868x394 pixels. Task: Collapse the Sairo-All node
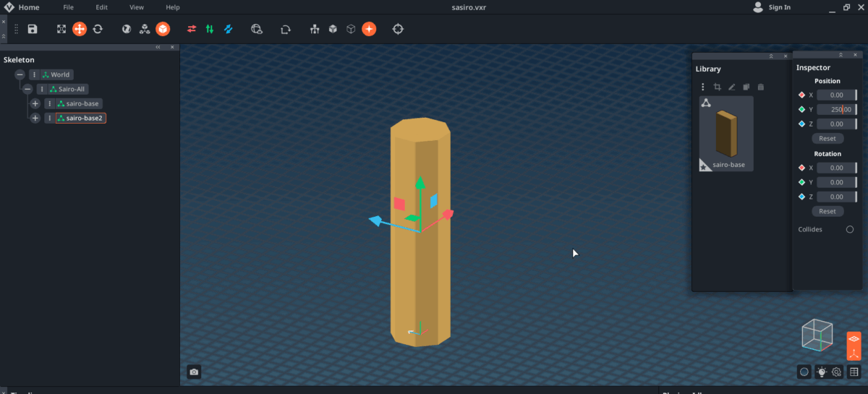[x=27, y=89]
